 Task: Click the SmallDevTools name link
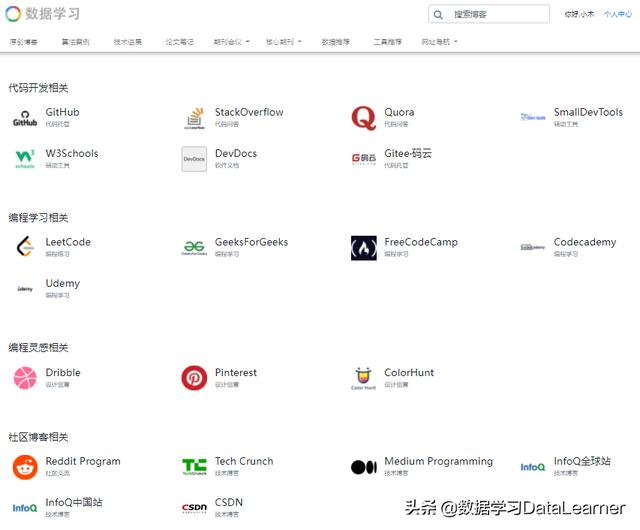point(588,112)
